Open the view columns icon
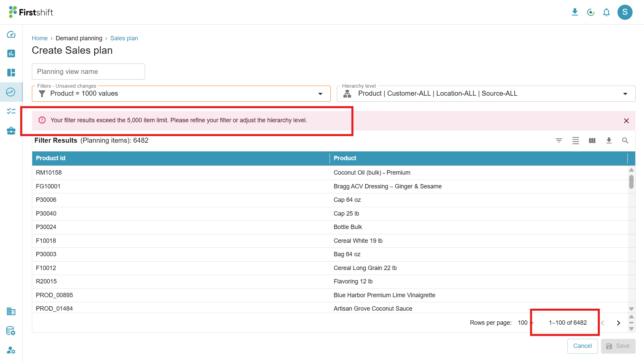 click(592, 141)
